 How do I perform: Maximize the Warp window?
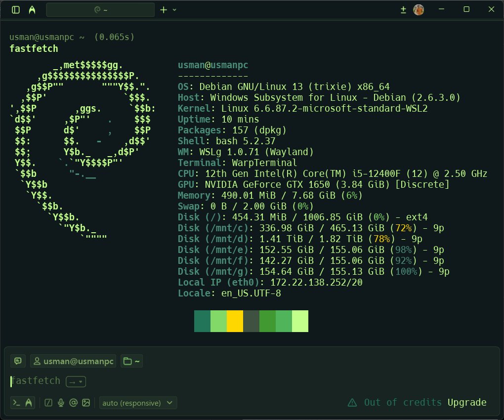[x=466, y=9]
